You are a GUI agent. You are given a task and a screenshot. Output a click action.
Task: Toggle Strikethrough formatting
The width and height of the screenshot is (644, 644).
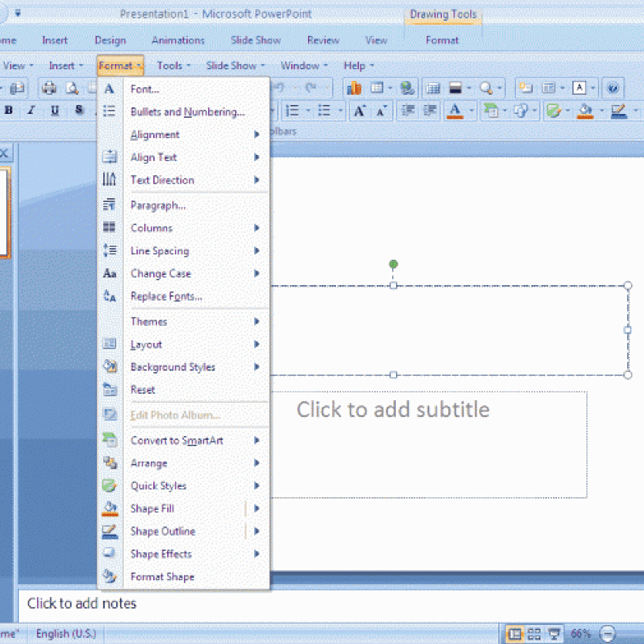tap(79, 109)
